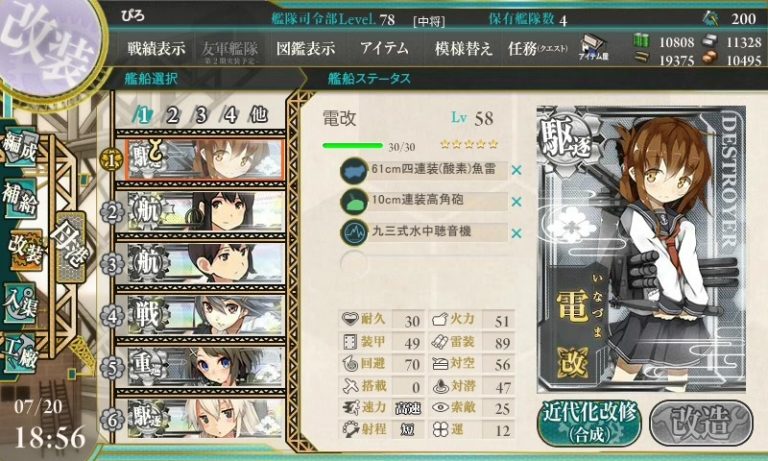768x461 pixels.
Task: Click the sonar icon beside 九三式水中聴音機
Action: click(x=354, y=233)
